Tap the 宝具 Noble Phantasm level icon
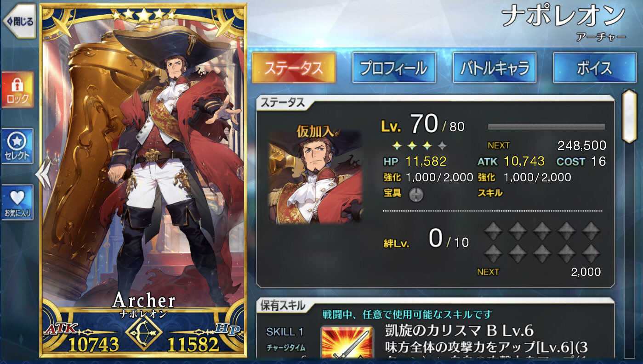The width and height of the screenshot is (643, 364). (416, 194)
